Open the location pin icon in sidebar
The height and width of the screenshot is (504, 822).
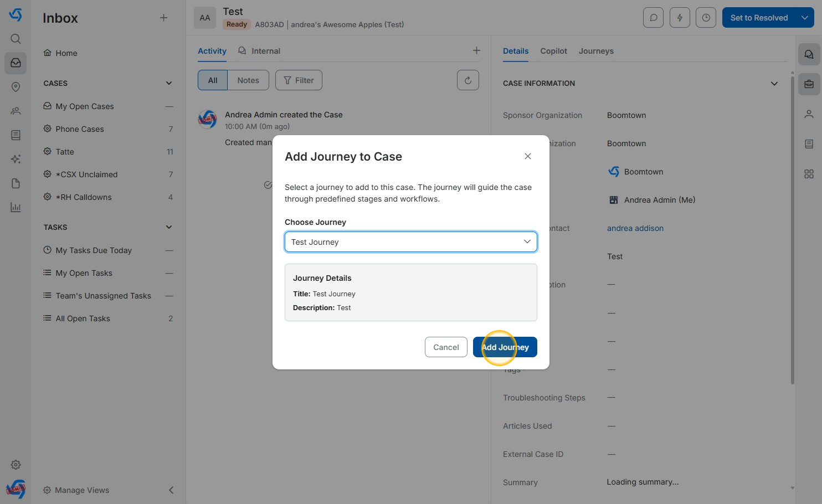[x=16, y=87]
